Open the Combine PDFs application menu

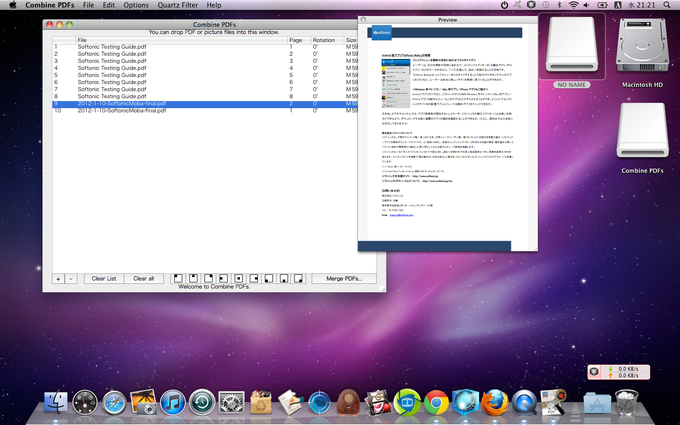pos(50,5)
